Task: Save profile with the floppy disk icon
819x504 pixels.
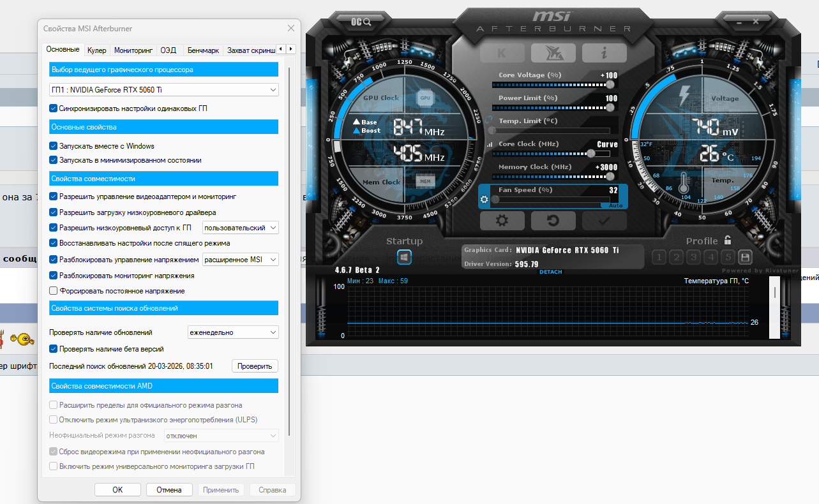Action: [x=745, y=257]
